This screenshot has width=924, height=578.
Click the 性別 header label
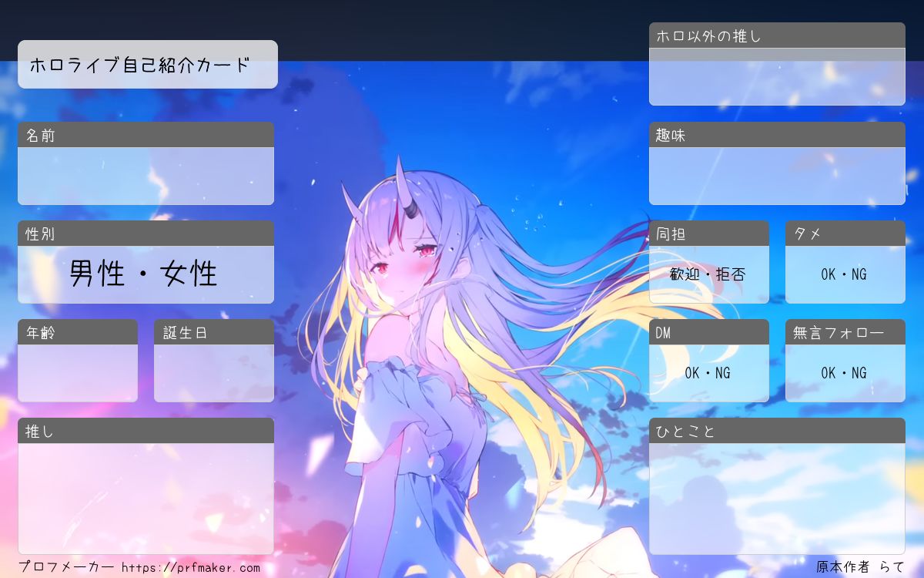tap(40, 234)
